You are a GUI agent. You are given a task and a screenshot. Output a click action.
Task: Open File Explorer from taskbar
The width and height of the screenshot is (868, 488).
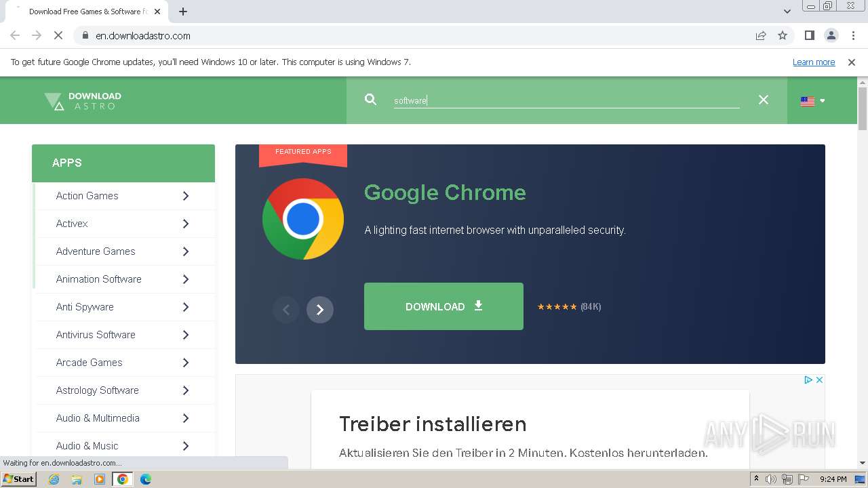pos(77,479)
